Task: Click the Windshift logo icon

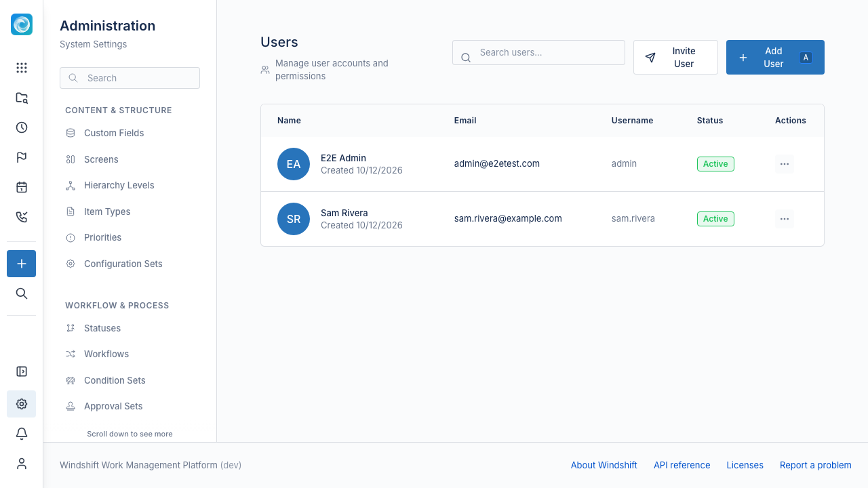Action: pos(22,24)
